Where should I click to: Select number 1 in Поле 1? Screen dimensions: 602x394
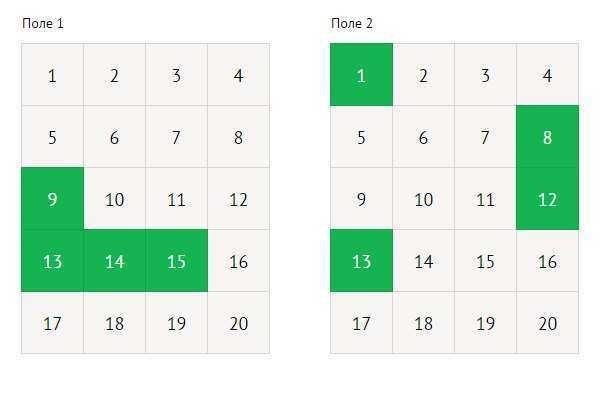[52, 74]
